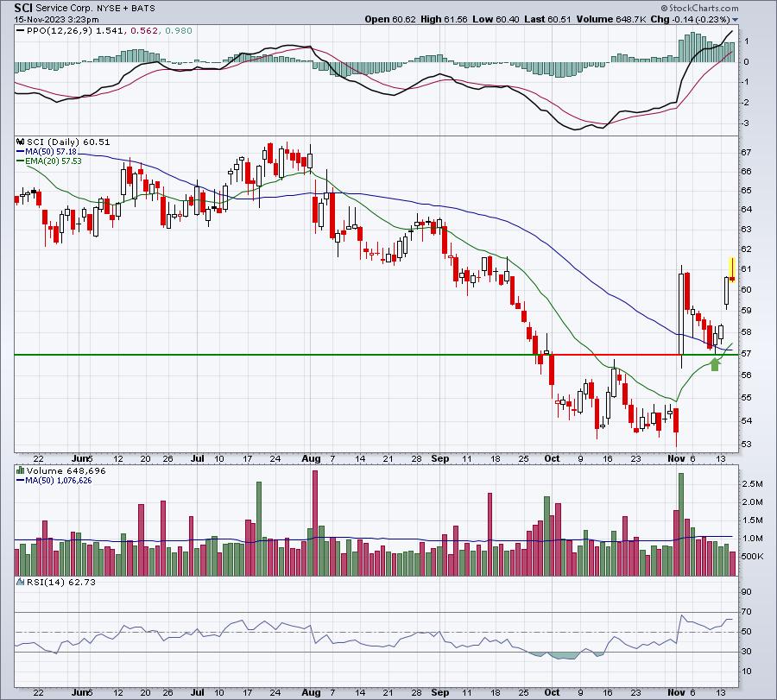Viewport: 777px width, 700px height.
Task: Click the RSI line icon beside RSI(14)
Action: [21, 582]
